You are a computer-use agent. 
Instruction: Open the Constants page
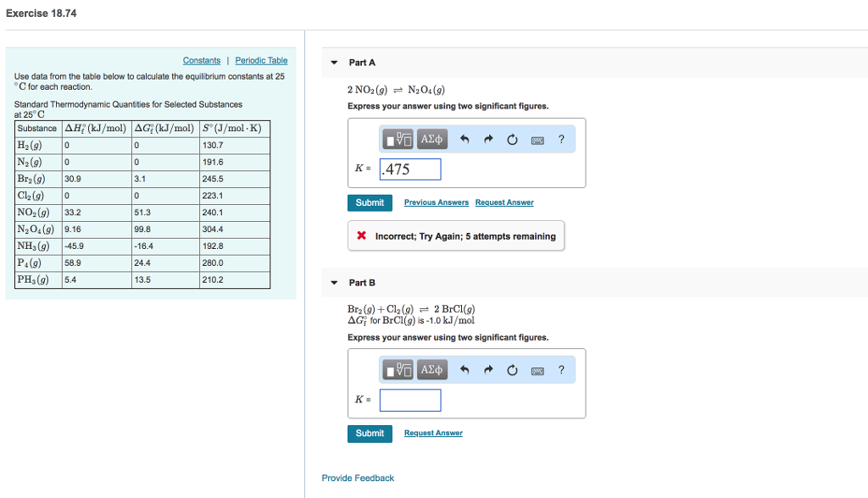pos(201,60)
